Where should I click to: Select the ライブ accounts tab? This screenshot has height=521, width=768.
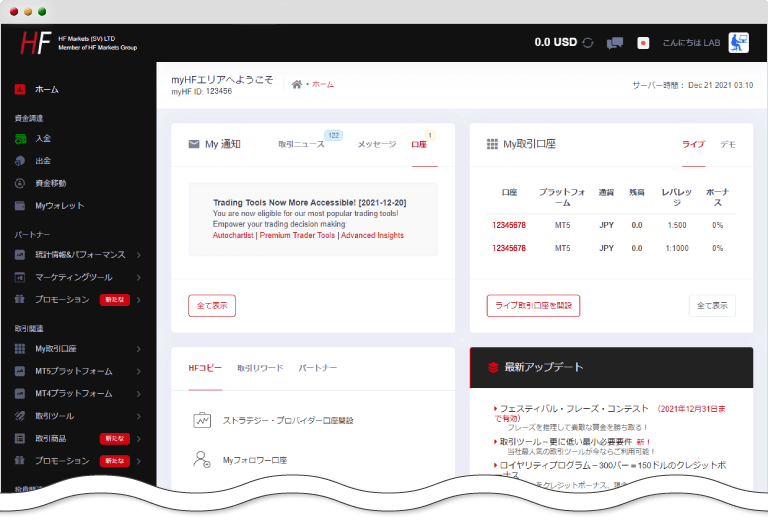tap(694, 144)
